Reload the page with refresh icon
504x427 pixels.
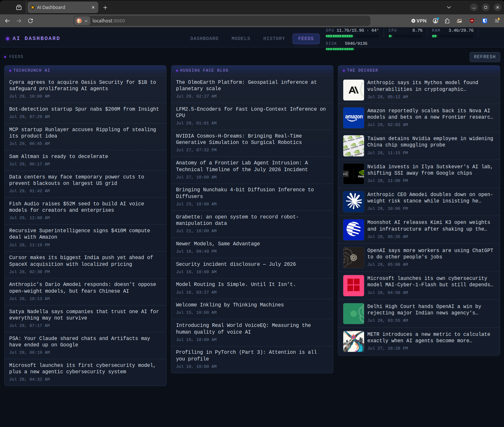[30, 21]
